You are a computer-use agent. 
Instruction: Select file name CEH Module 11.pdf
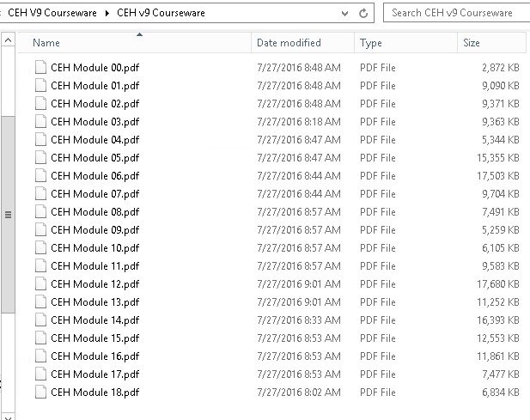click(x=95, y=266)
